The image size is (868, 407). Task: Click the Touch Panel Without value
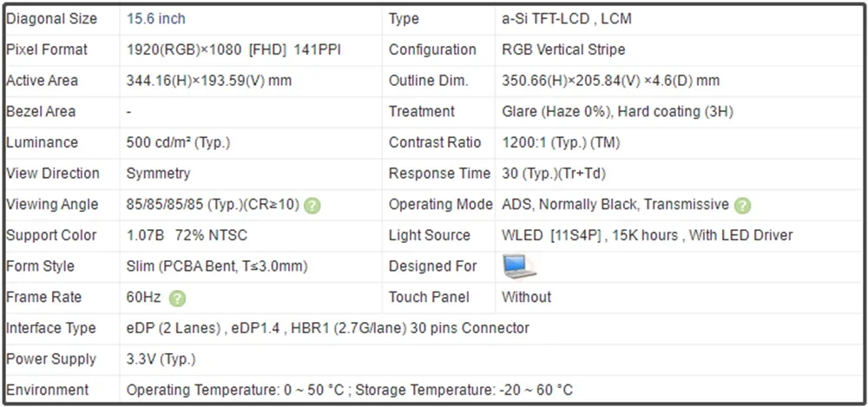click(526, 298)
